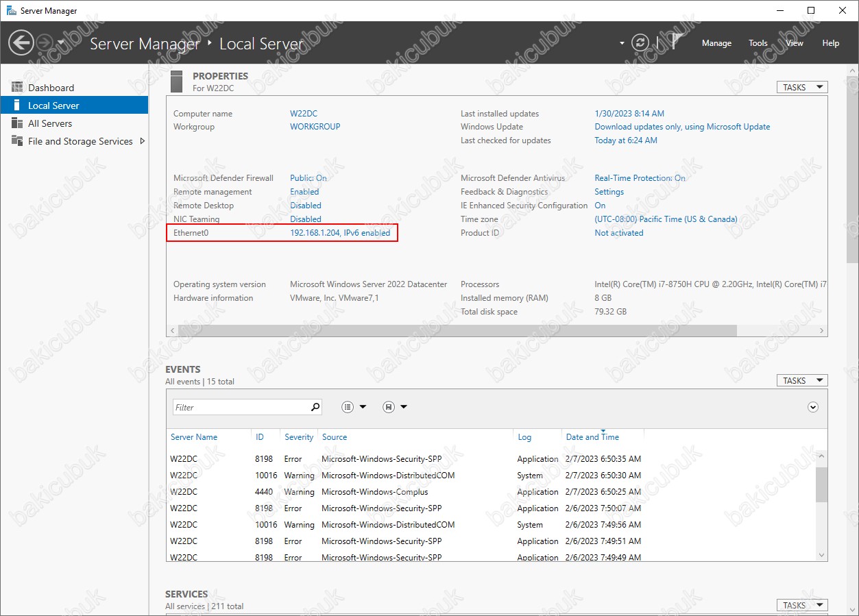Image resolution: width=859 pixels, height=616 pixels.
Task: Click the Public: On firewall link
Action: tap(308, 178)
